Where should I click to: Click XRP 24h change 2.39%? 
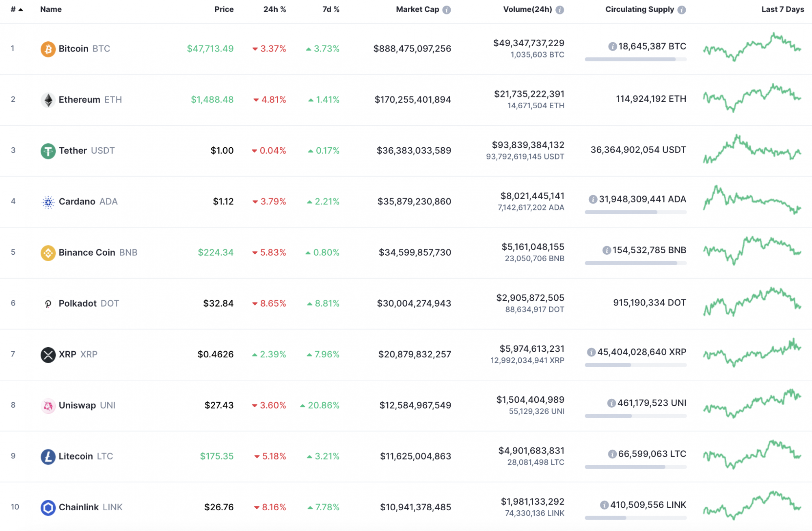(269, 355)
